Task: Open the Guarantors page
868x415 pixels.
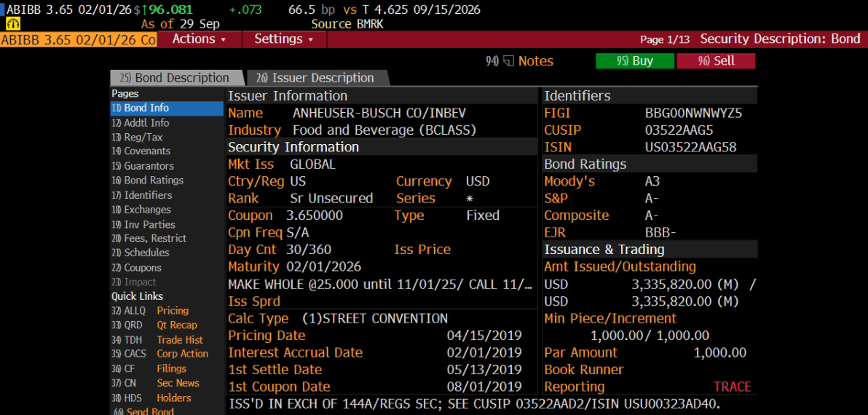Action: (x=142, y=166)
